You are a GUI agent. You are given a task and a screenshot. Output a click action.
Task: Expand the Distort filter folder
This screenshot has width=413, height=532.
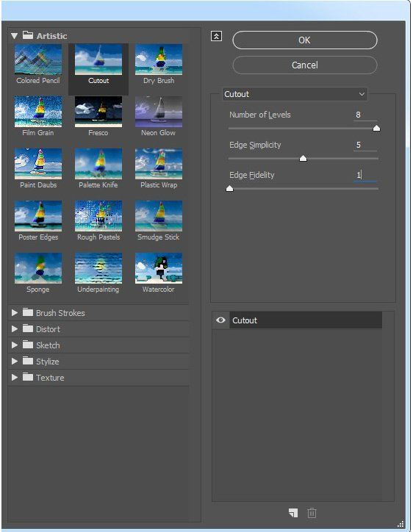(x=14, y=328)
